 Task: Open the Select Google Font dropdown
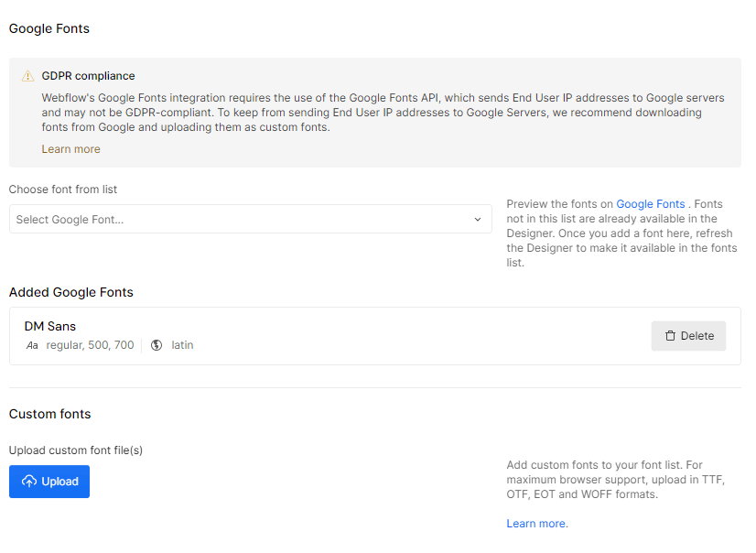250,220
